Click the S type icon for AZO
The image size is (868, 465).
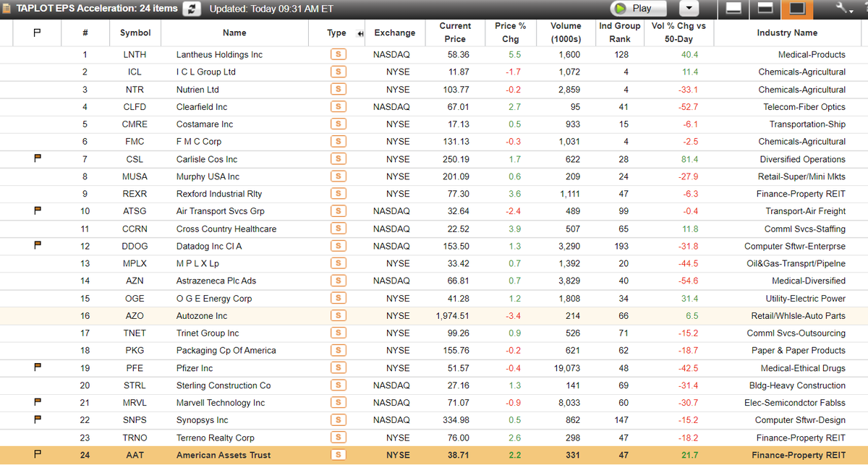point(337,316)
